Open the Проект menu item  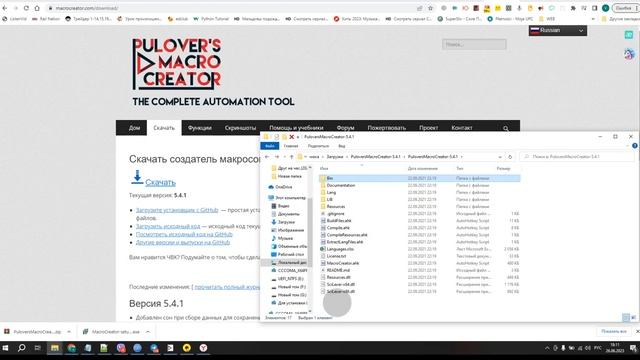pos(428,128)
